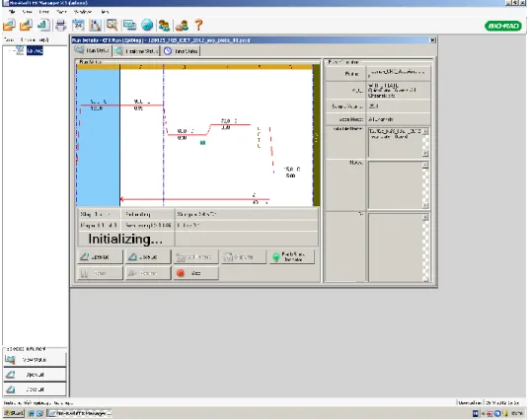
Task: Close the Run Details window
Action: (432, 40)
